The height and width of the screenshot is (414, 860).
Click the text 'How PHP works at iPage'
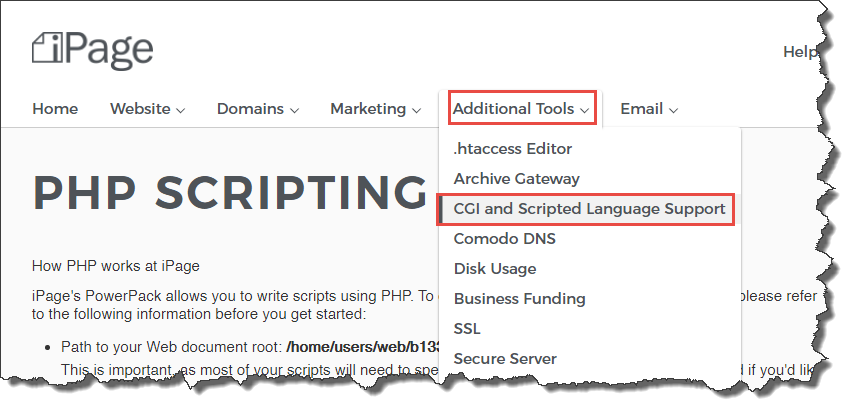[x=116, y=266]
